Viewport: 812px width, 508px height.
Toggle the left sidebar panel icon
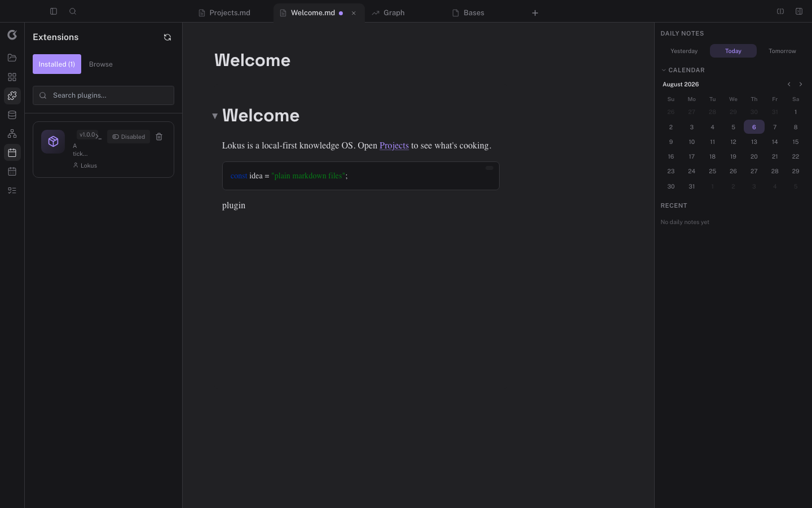pyautogui.click(x=54, y=11)
